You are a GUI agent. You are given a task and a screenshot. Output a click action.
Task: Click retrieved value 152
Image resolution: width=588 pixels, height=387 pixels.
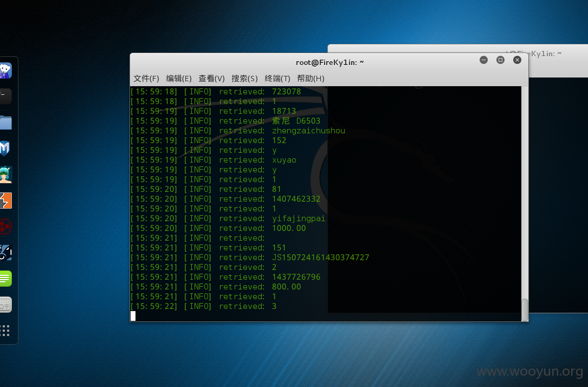[279, 140]
